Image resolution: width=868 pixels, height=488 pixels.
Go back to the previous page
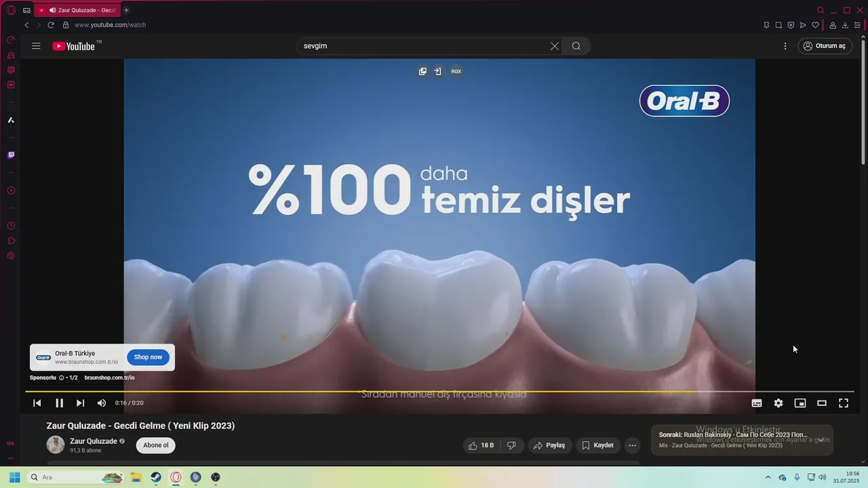(x=26, y=25)
